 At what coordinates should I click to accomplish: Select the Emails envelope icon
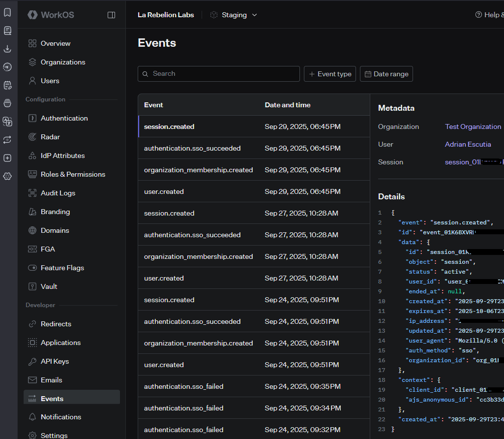click(x=32, y=380)
